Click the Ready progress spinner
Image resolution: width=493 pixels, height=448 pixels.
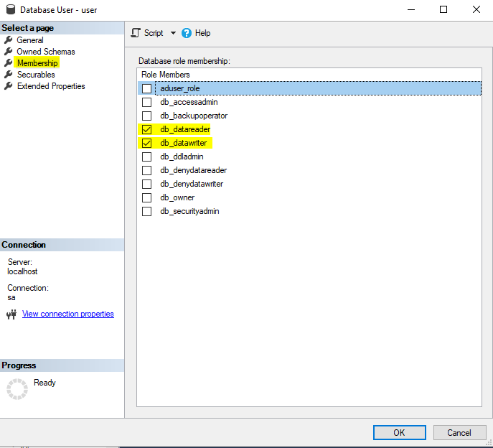pos(17,389)
